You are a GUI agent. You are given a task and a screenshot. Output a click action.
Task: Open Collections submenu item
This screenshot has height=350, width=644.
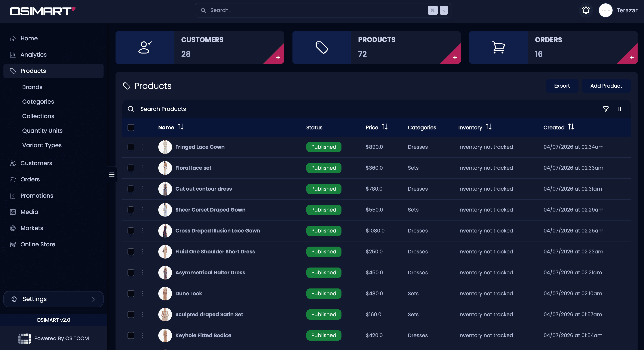coord(38,116)
